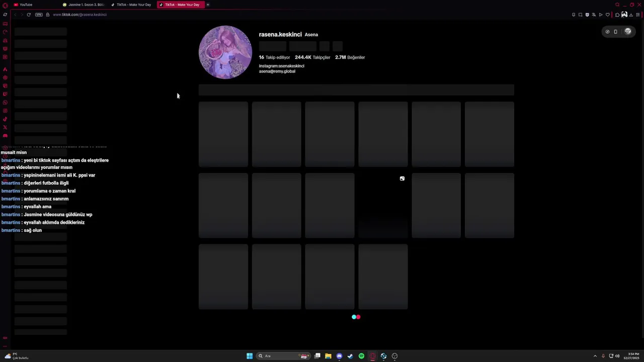Screen dimensions: 644x362
Task: Open the Twitch sidebar icon
Action: [x=5, y=94]
